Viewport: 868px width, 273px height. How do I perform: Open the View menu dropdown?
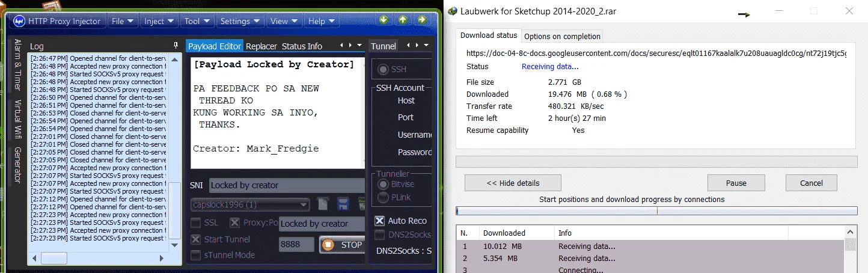pos(284,21)
